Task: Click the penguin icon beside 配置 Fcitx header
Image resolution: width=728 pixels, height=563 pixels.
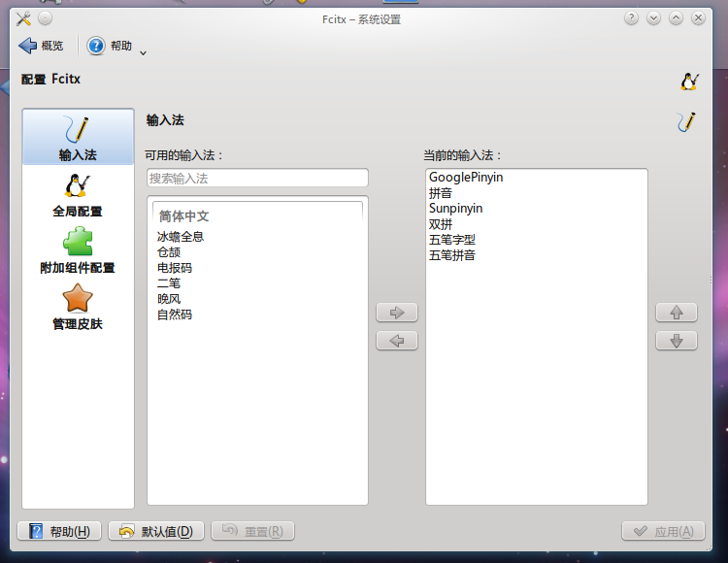Action: [689, 82]
